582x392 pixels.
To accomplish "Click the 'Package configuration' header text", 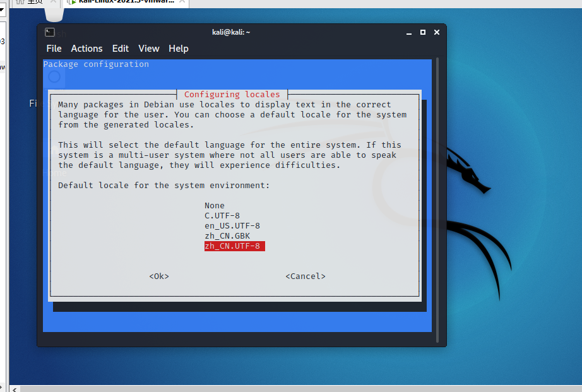I will click(x=96, y=64).
